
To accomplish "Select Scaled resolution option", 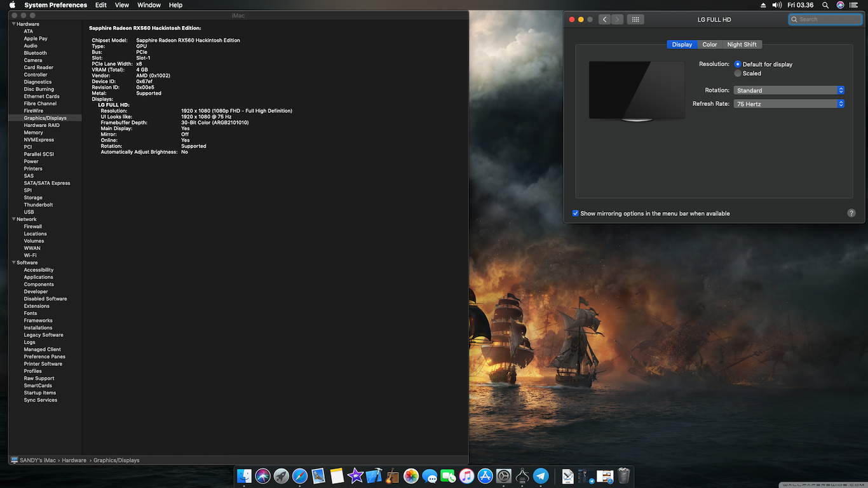I will click(738, 73).
